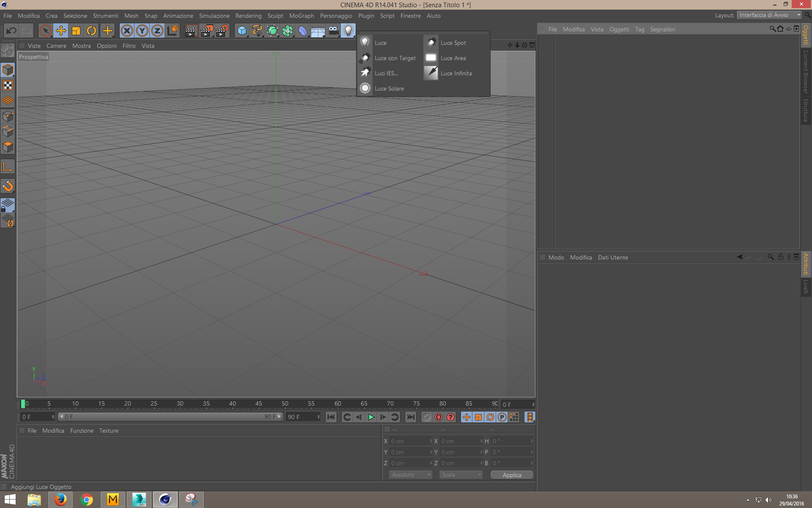Select the Luce Spot light
The image size is (812, 508).
[x=453, y=43]
